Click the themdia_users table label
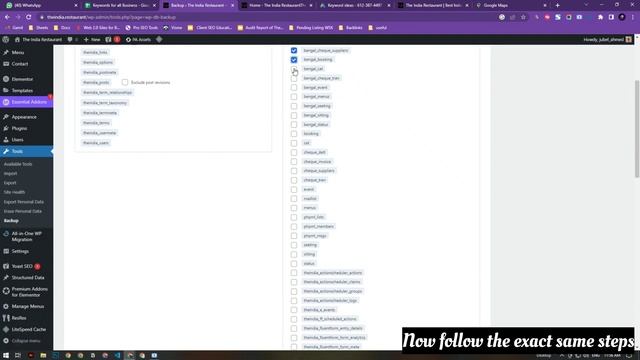 tap(96, 143)
